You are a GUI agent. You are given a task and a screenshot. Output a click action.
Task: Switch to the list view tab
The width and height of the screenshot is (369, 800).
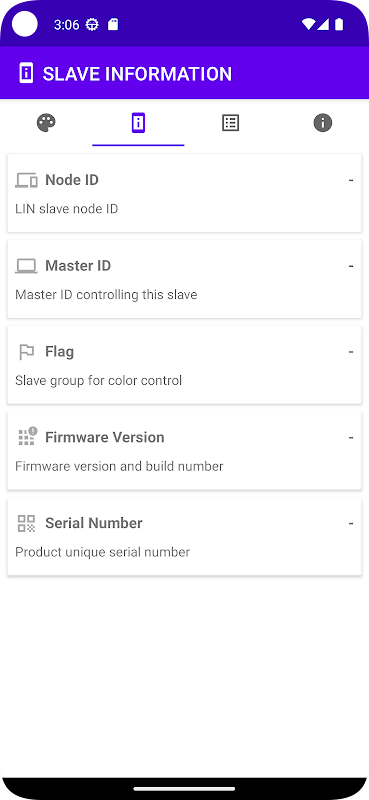(x=230, y=123)
